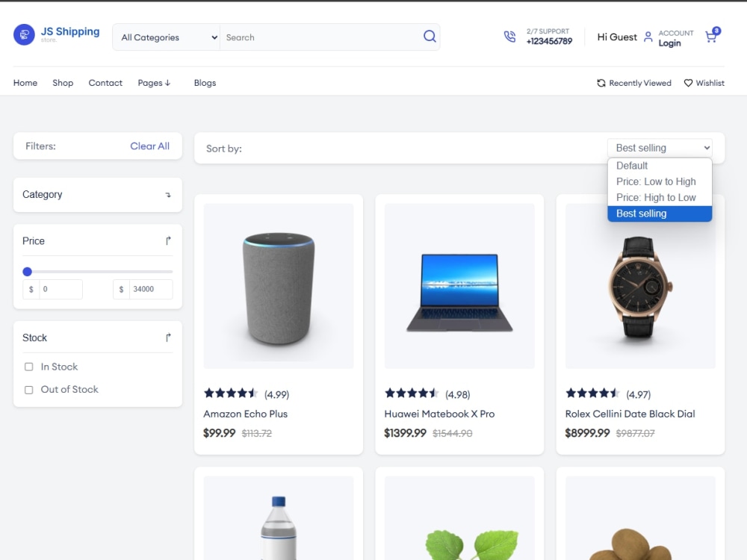The height and width of the screenshot is (560, 747).
Task: Click the struck-through $113.72 price
Action: coord(257,433)
